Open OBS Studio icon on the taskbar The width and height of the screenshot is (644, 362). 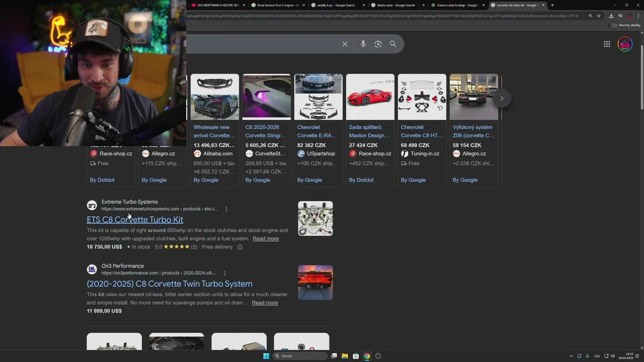click(378, 356)
